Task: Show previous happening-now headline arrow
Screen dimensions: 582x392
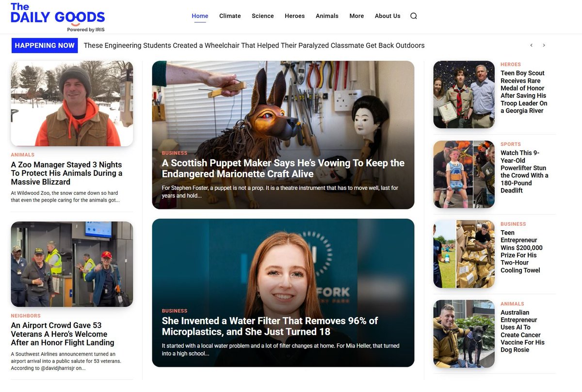Action: (531, 46)
